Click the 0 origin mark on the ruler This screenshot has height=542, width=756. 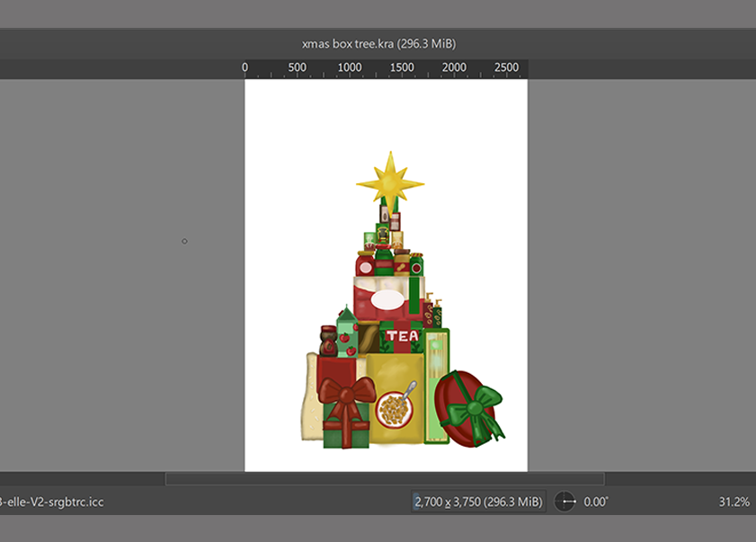click(245, 68)
